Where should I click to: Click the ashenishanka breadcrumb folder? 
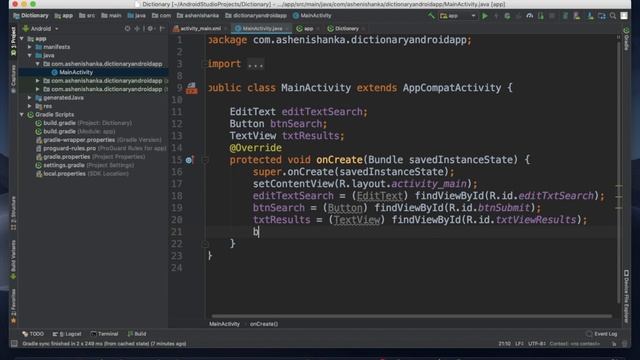pyautogui.click(x=198, y=16)
